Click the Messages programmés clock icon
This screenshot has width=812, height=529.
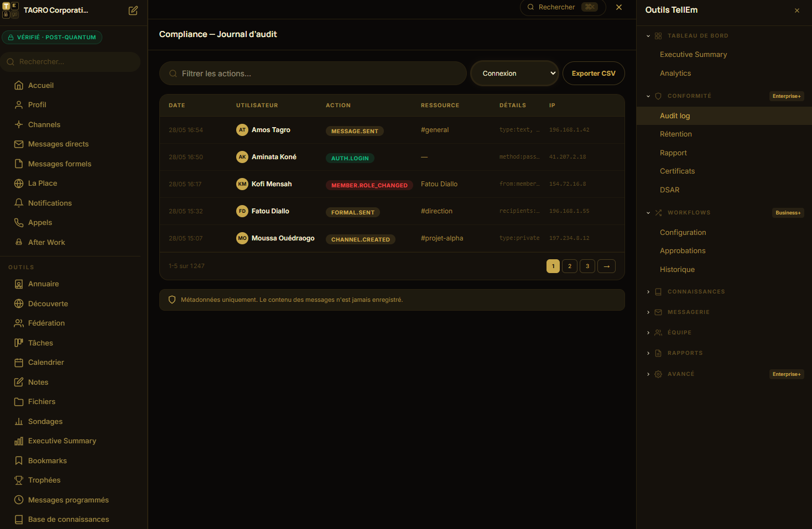point(19,500)
